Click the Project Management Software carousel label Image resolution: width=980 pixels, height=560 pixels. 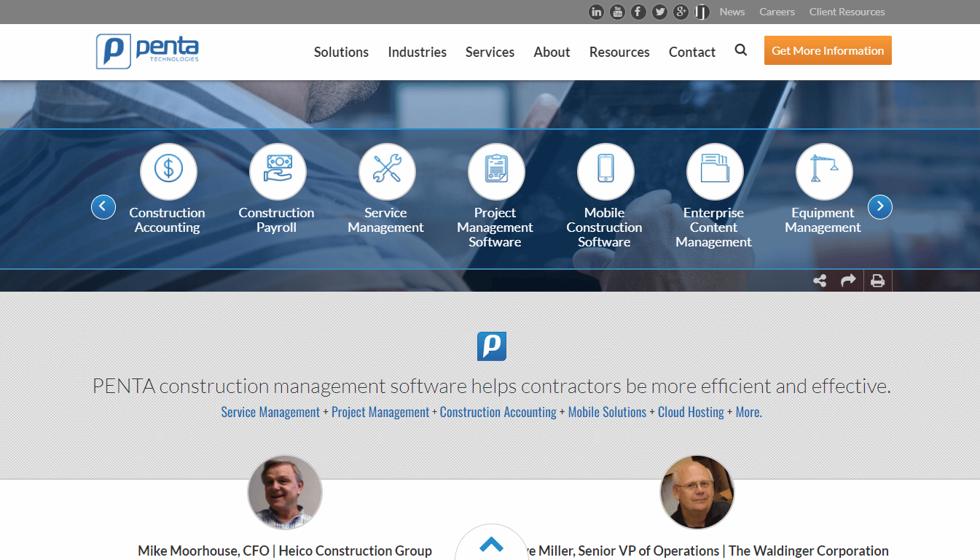(x=495, y=227)
